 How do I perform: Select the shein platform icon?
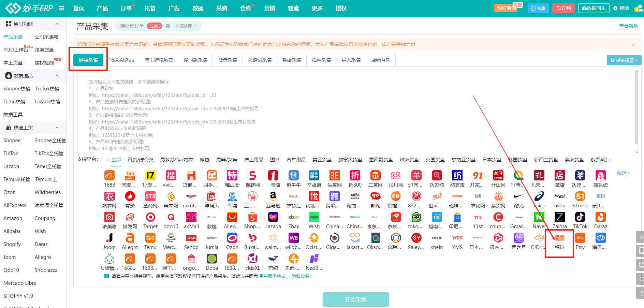coord(437,238)
